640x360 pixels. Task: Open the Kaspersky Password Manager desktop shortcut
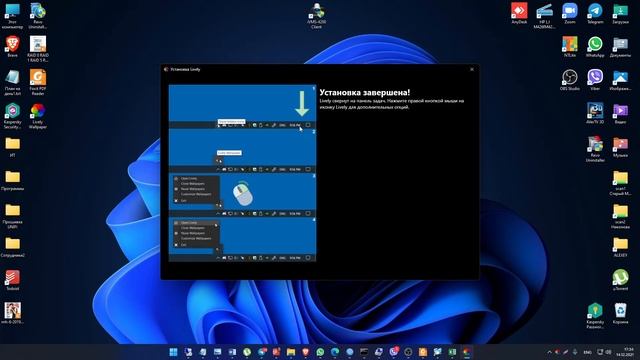pyautogui.click(x=595, y=316)
